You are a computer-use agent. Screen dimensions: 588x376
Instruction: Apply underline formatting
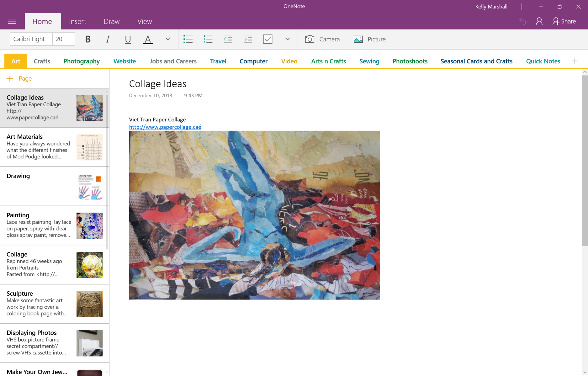[128, 39]
